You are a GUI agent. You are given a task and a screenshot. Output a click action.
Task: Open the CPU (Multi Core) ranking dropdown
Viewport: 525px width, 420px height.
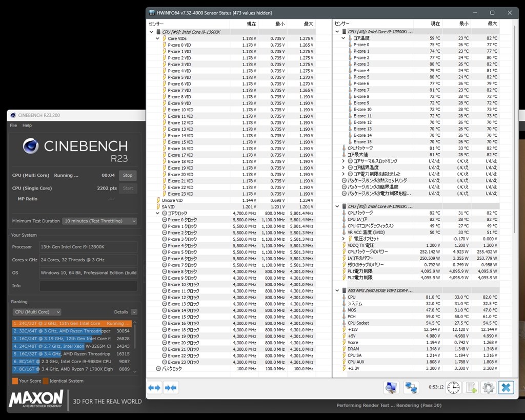[x=37, y=312]
